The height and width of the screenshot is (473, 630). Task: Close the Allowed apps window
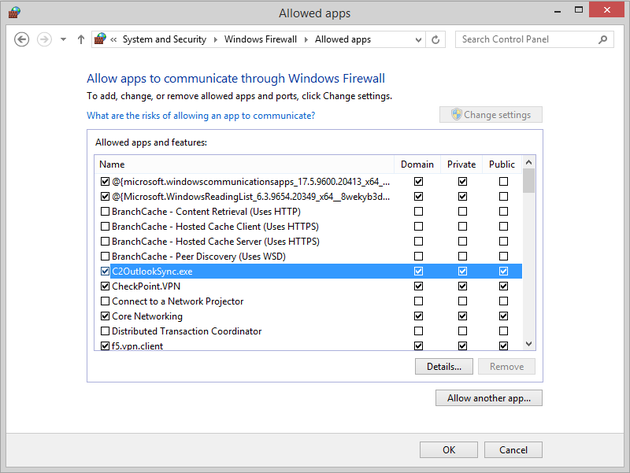tap(607, 10)
